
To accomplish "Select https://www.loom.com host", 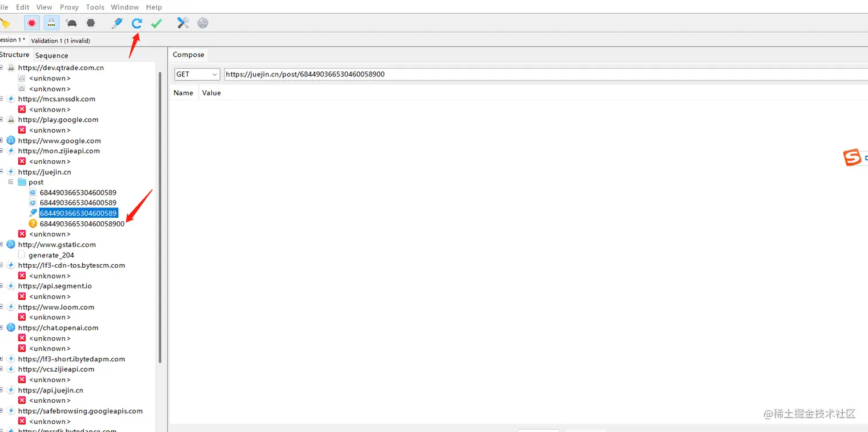I will 56,307.
